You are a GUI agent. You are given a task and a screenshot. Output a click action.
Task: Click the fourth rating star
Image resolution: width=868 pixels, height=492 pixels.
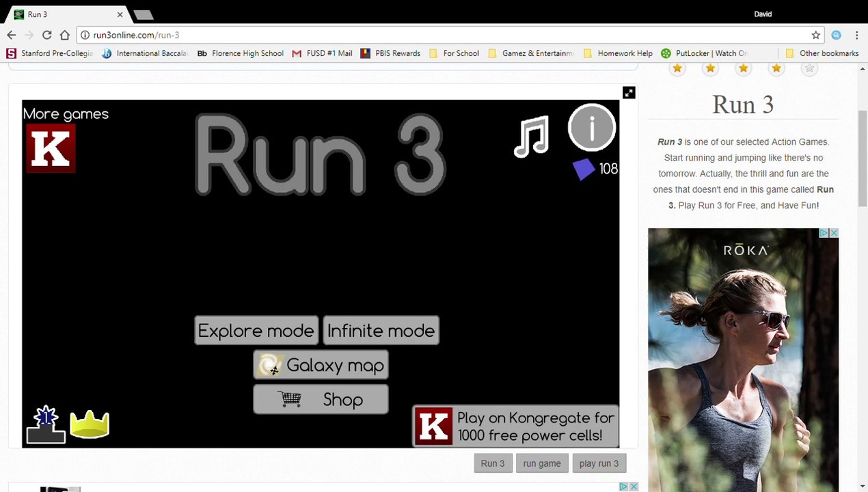point(776,68)
